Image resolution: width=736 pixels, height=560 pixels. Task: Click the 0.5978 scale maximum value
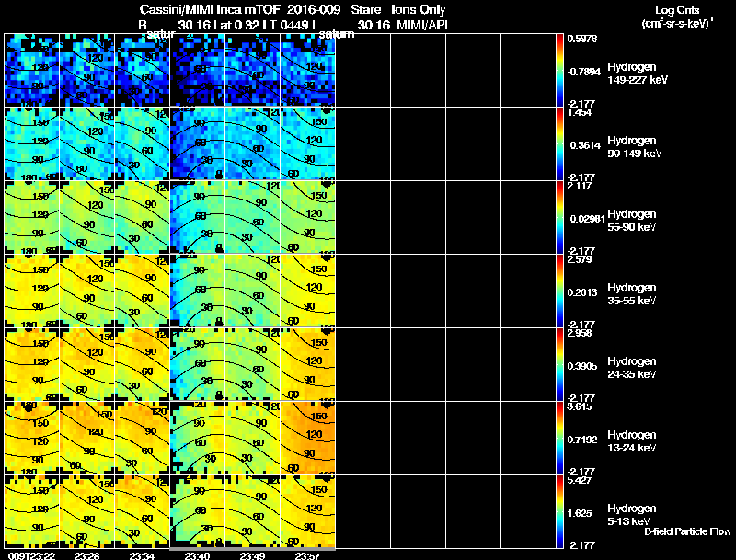tap(582, 39)
